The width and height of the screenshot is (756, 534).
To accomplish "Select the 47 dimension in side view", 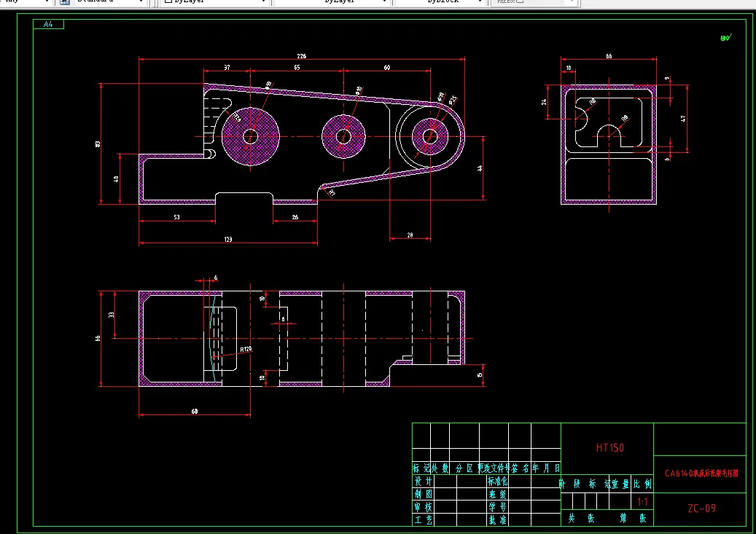I will [x=682, y=118].
